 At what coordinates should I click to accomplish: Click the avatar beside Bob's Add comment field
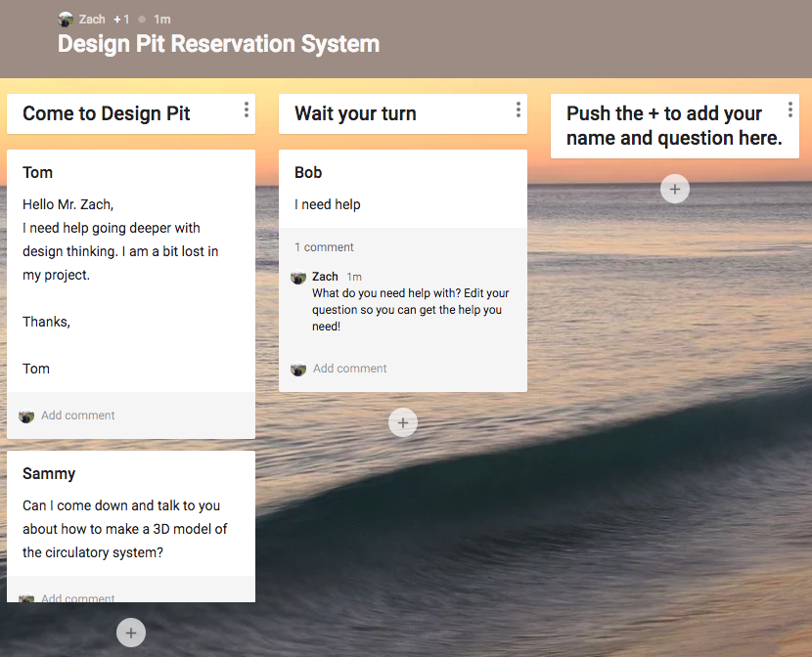coord(298,370)
